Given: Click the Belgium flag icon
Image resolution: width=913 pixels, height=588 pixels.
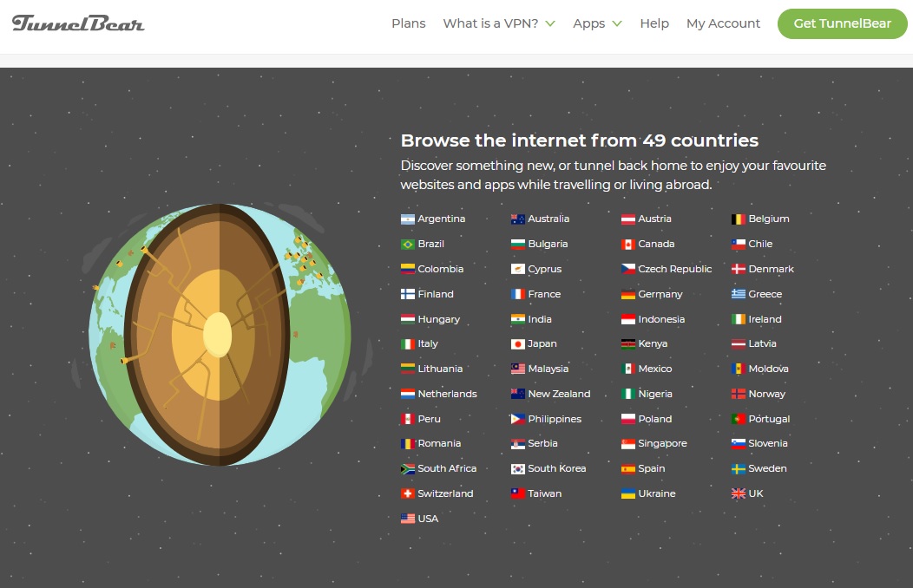Looking at the screenshot, I should [739, 219].
